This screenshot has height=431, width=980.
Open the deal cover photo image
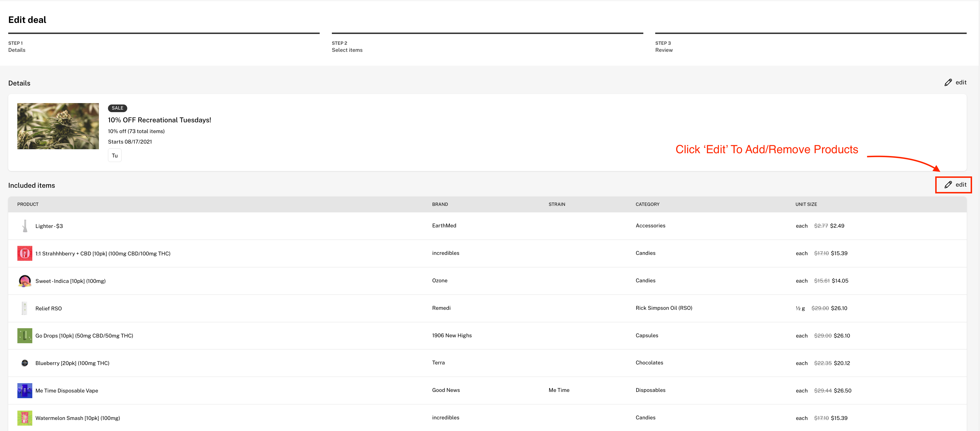(58, 126)
